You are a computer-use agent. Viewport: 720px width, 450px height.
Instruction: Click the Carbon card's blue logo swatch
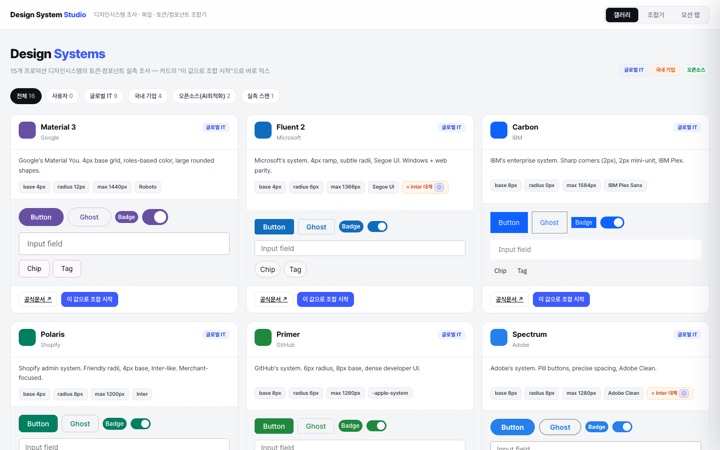(499, 130)
